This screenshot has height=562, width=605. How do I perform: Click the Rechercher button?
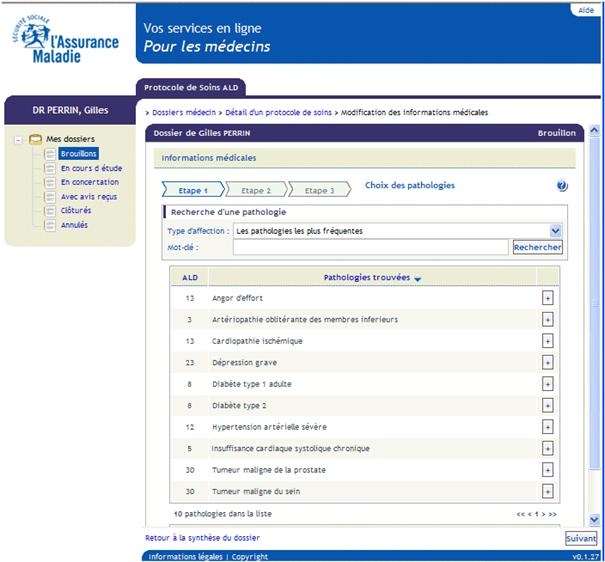click(537, 247)
